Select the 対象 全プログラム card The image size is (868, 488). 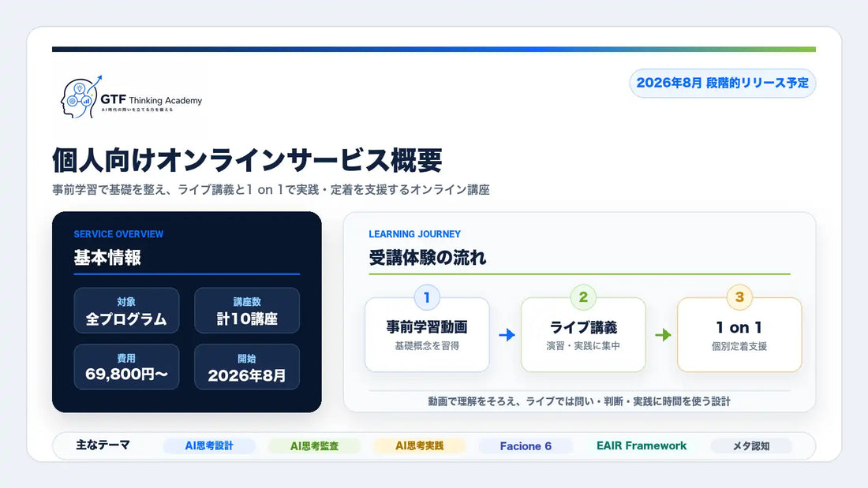click(x=126, y=311)
